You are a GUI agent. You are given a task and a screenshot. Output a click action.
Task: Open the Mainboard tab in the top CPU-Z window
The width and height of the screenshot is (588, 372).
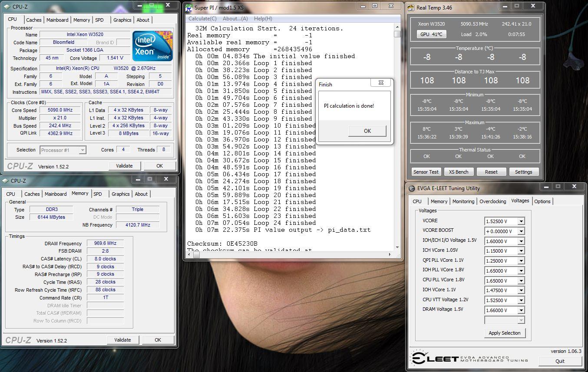(57, 20)
